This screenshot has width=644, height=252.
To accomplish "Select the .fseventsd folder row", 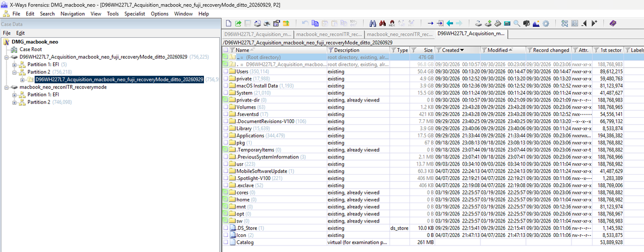I will [x=432, y=114].
